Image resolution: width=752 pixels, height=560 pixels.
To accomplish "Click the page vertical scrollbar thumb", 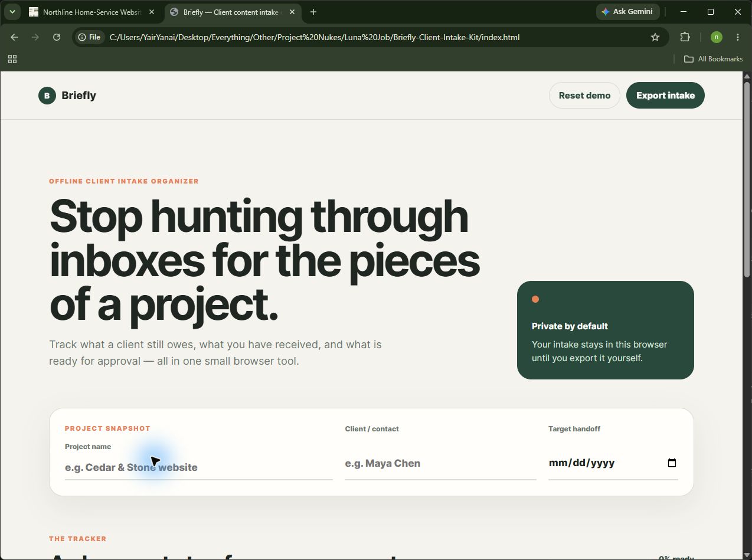I will [x=747, y=180].
